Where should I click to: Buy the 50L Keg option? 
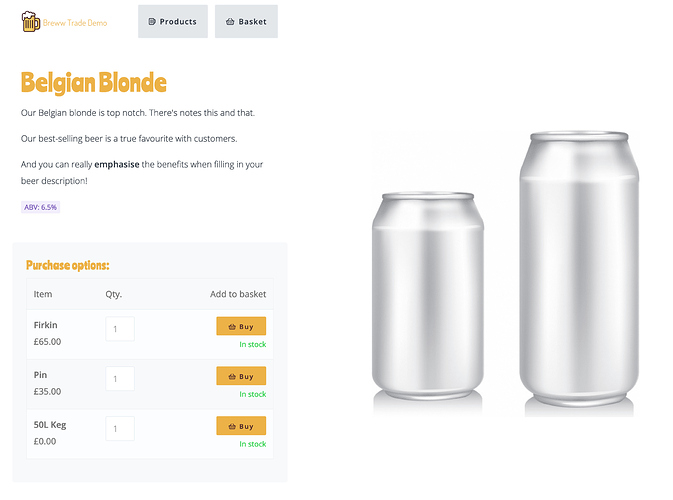241,426
